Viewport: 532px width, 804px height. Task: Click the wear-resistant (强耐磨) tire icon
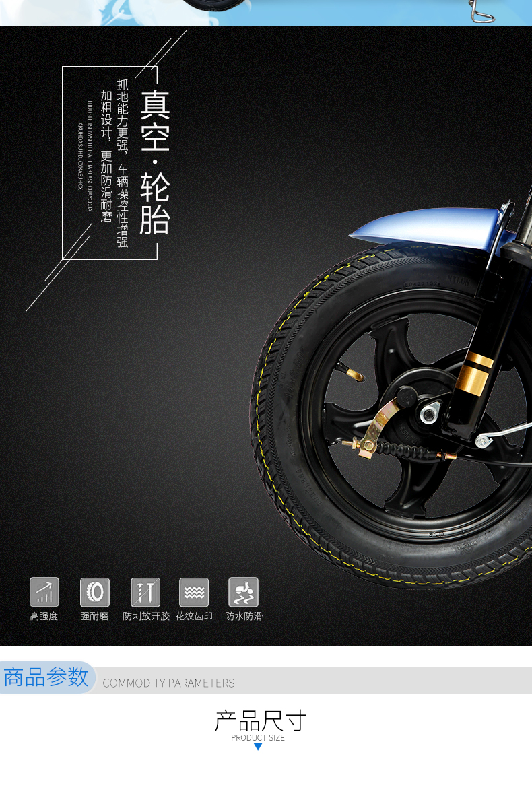click(x=95, y=593)
